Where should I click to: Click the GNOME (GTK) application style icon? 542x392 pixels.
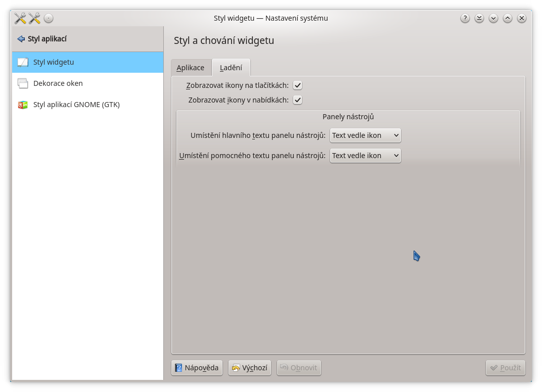click(x=23, y=105)
